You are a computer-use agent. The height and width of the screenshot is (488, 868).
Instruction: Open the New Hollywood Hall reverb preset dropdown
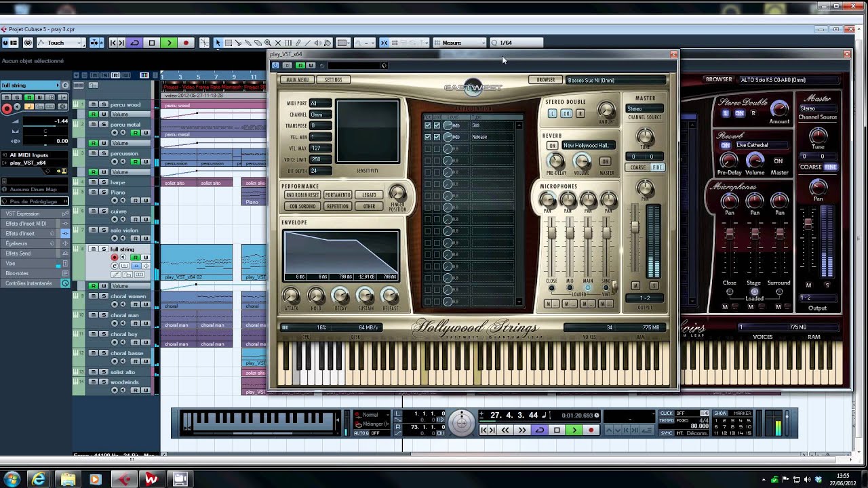[589, 145]
